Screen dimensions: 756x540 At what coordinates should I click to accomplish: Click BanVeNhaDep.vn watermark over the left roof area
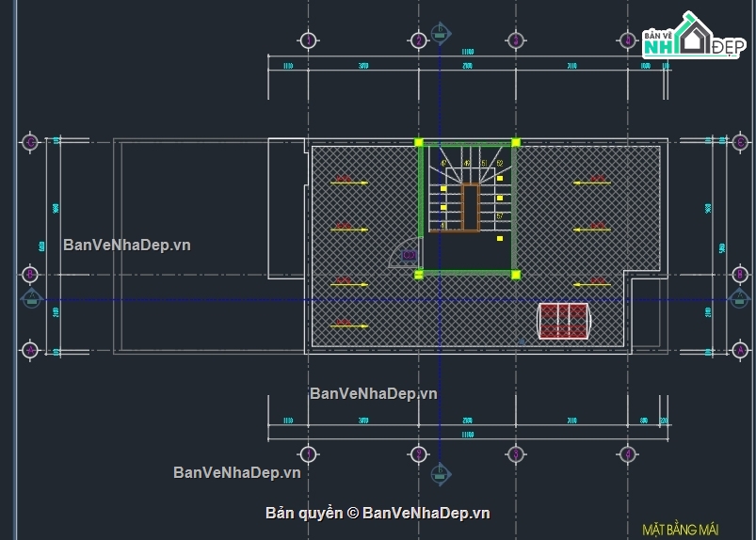[x=127, y=245]
